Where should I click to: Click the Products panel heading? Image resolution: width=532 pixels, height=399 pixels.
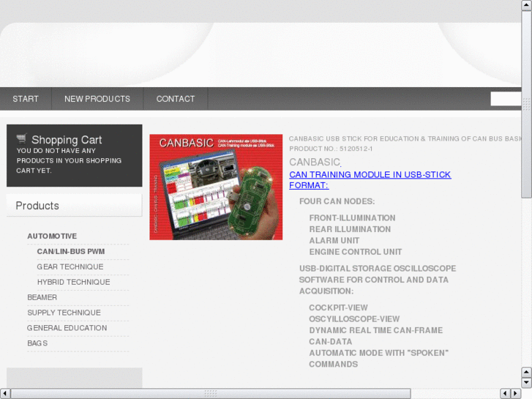tap(75, 206)
